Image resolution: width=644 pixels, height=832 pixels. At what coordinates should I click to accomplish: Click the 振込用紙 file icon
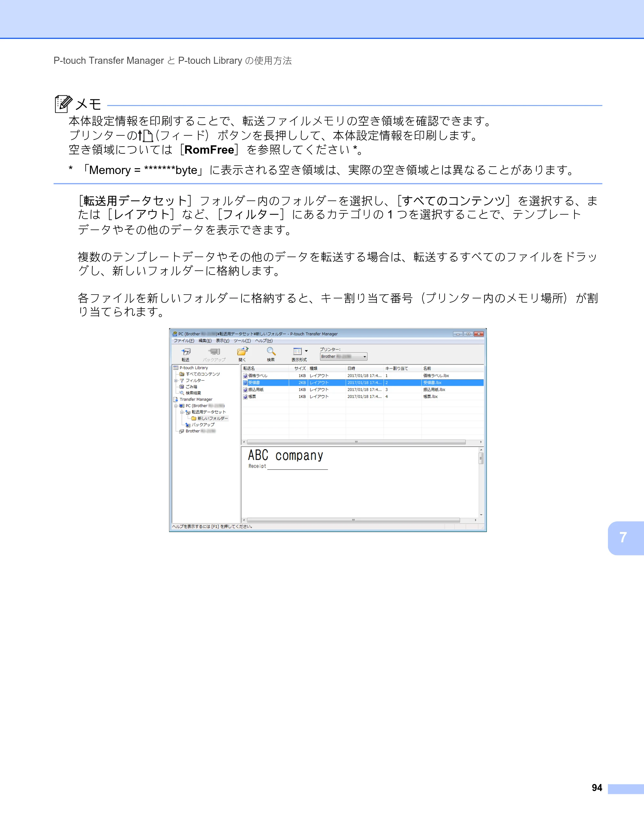245,390
